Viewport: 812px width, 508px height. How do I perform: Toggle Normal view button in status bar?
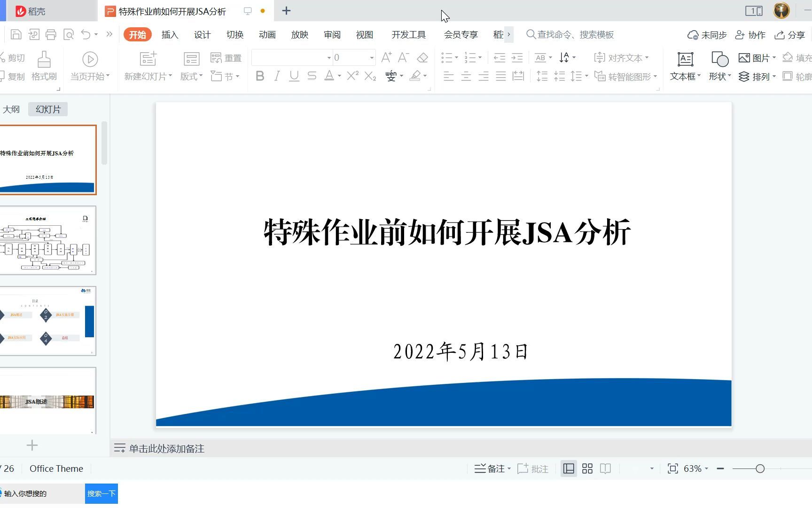569,468
